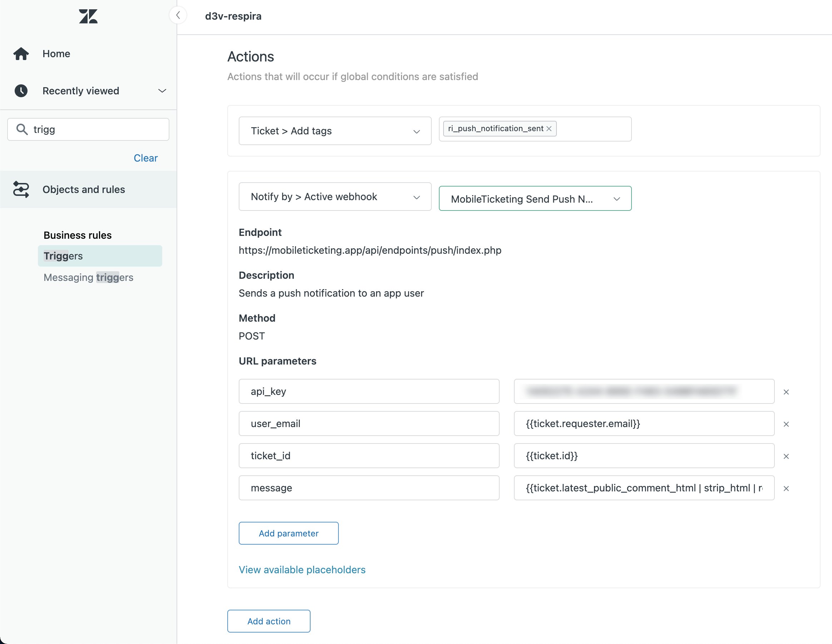Click the Zendesk logo icon
The image size is (832, 644).
[88, 16]
